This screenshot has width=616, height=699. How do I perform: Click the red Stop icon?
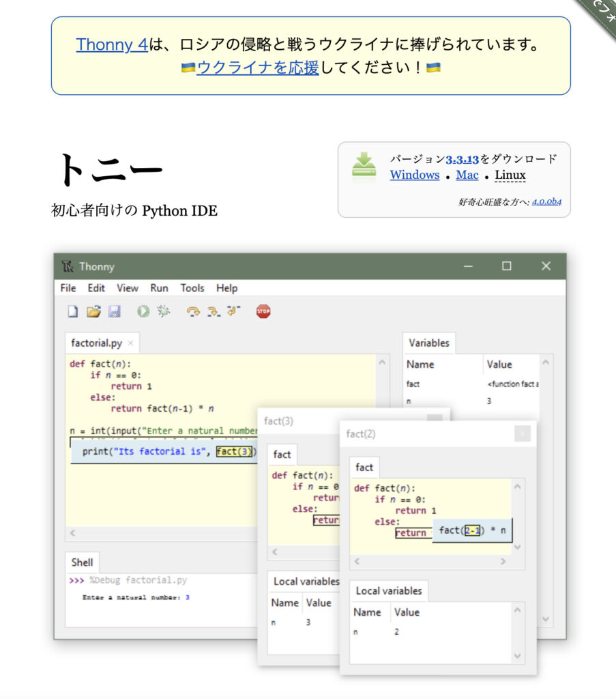263,311
